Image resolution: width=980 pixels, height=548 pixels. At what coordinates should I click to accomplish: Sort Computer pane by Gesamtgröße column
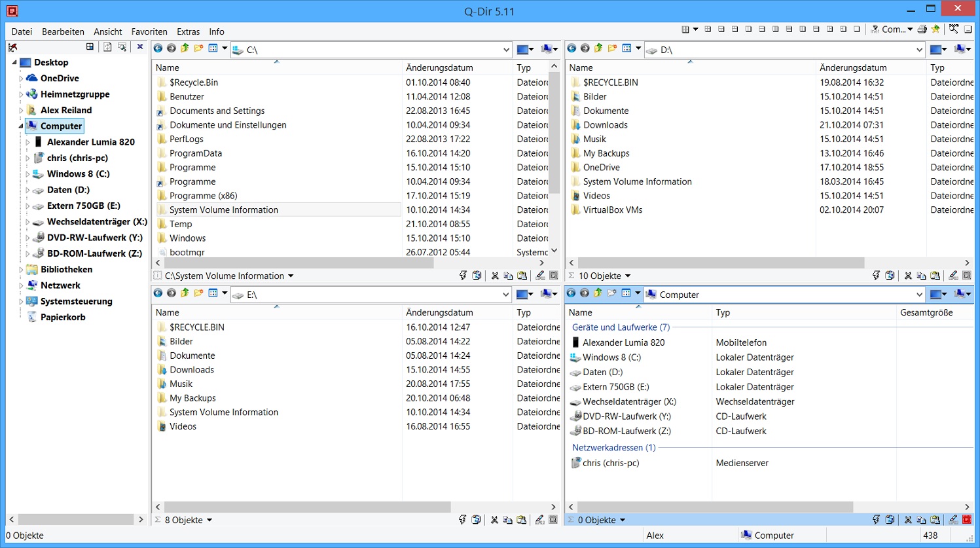[x=934, y=313]
